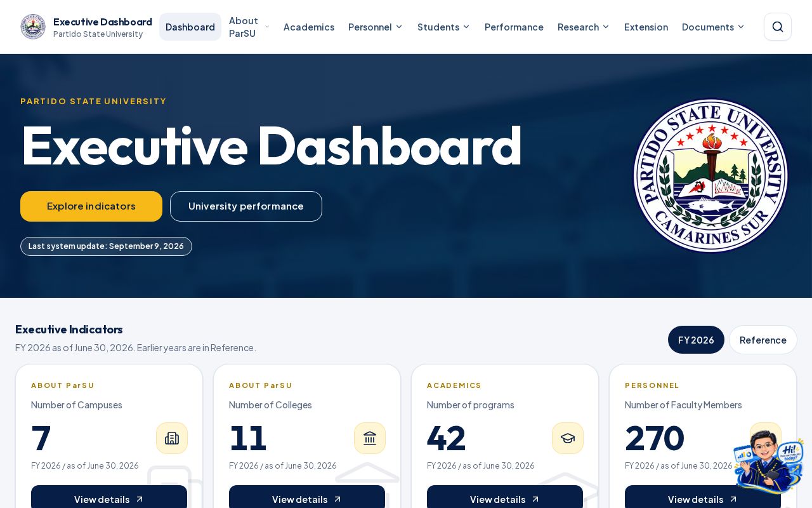This screenshot has width=812, height=508.
Task: Click the Number of Colleges label
Action: (x=270, y=405)
